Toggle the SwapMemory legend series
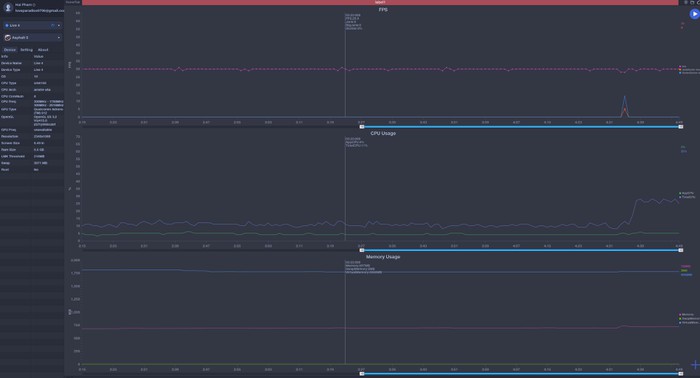 689,319
